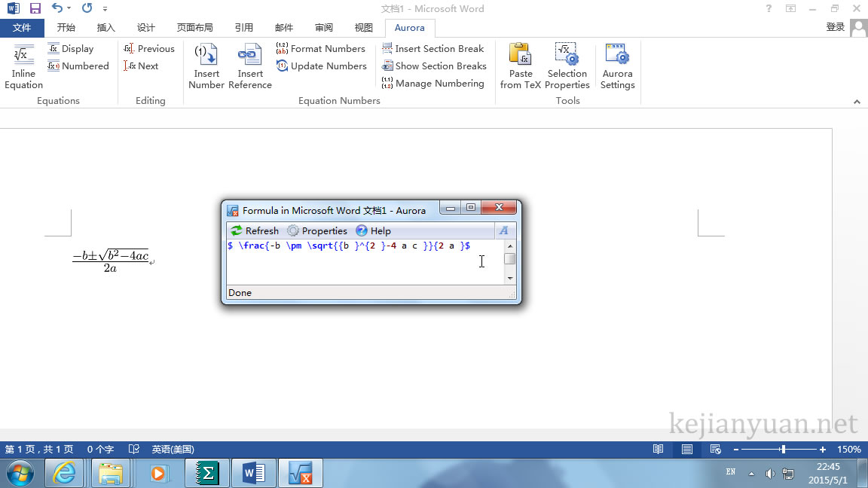Viewport: 868px width, 488px height.
Task: Switch to the 引用 tab
Action: coord(243,28)
